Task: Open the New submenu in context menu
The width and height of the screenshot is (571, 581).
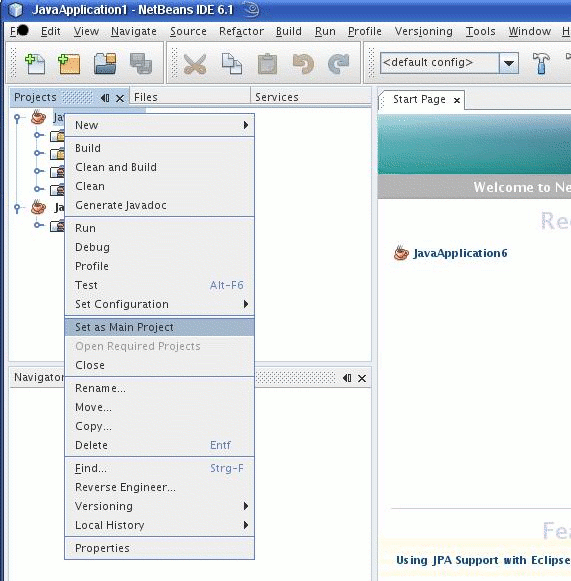Action: pos(159,125)
